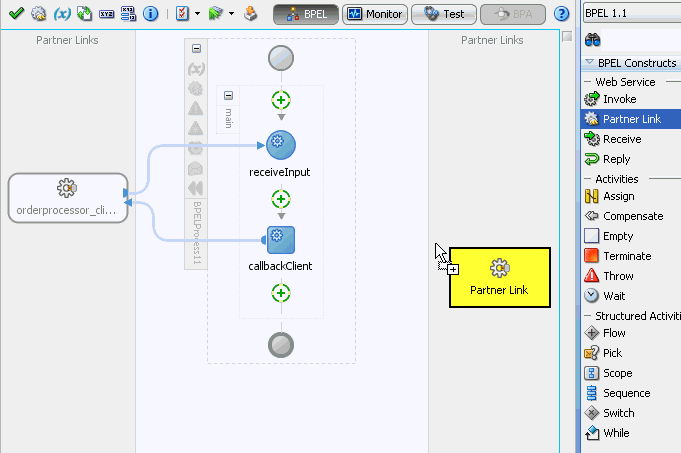Click the green flags toolbar icon
The height and width of the screenshot is (453, 681).
pyautogui.click(x=215, y=13)
